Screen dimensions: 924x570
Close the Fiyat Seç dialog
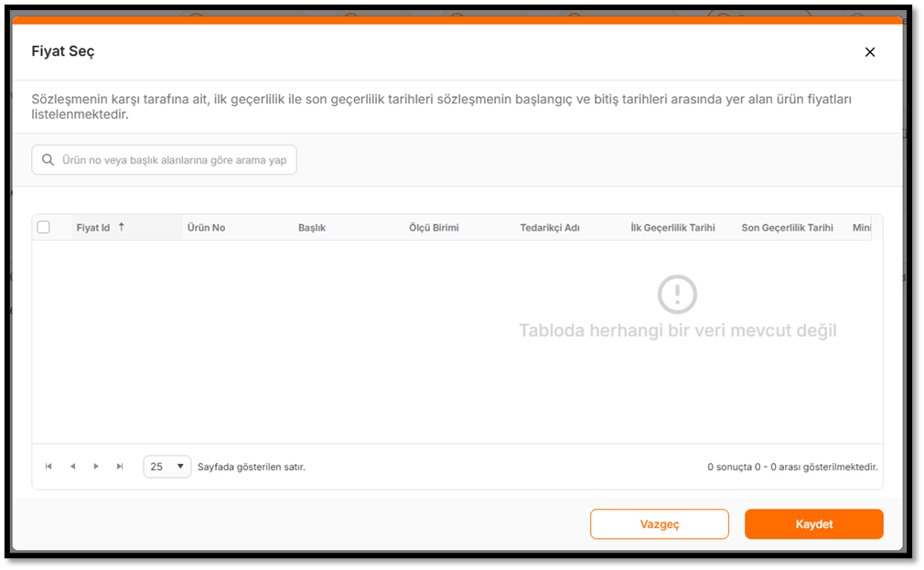870,52
